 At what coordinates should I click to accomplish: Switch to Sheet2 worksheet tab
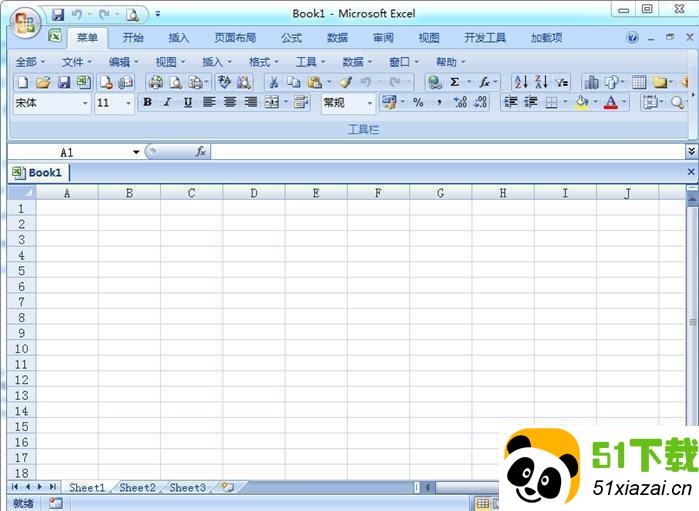pos(137,488)
